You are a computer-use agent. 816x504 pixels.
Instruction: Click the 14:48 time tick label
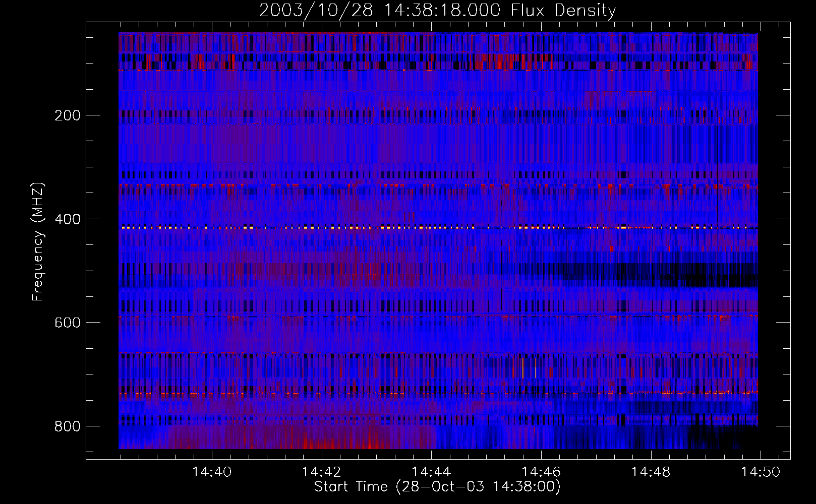[x=651, y=472]
